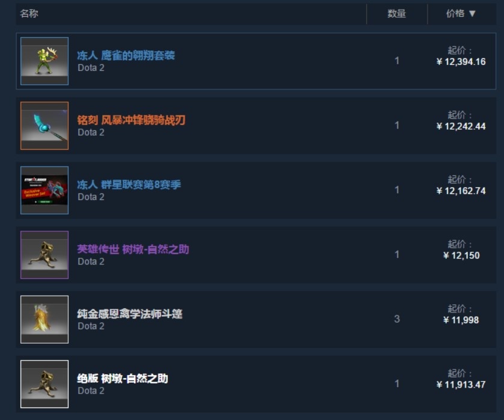Open the golden cloak 纯金感恩禽学法师斗篷 icon

[45, 320]
